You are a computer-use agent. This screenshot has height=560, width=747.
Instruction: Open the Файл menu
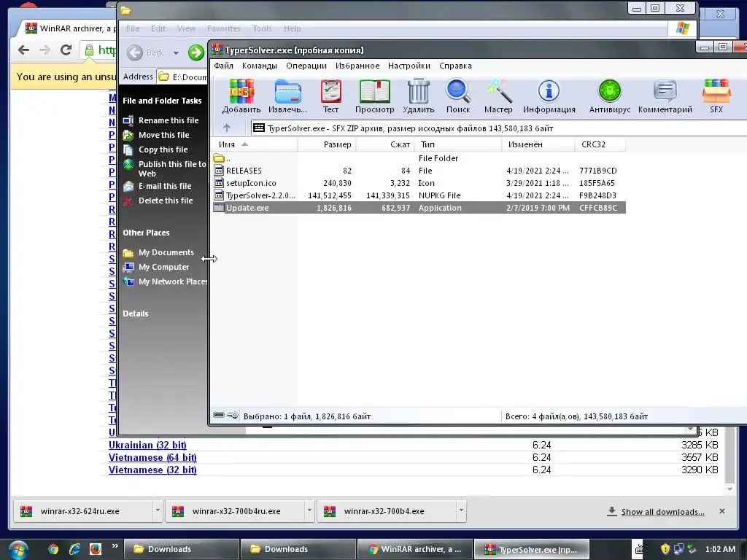coord(223,66)
